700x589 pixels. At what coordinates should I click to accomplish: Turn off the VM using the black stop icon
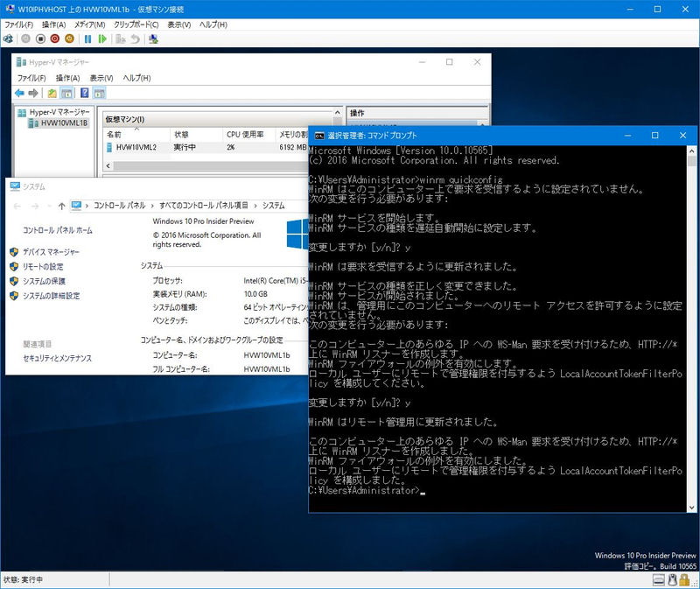40,39
